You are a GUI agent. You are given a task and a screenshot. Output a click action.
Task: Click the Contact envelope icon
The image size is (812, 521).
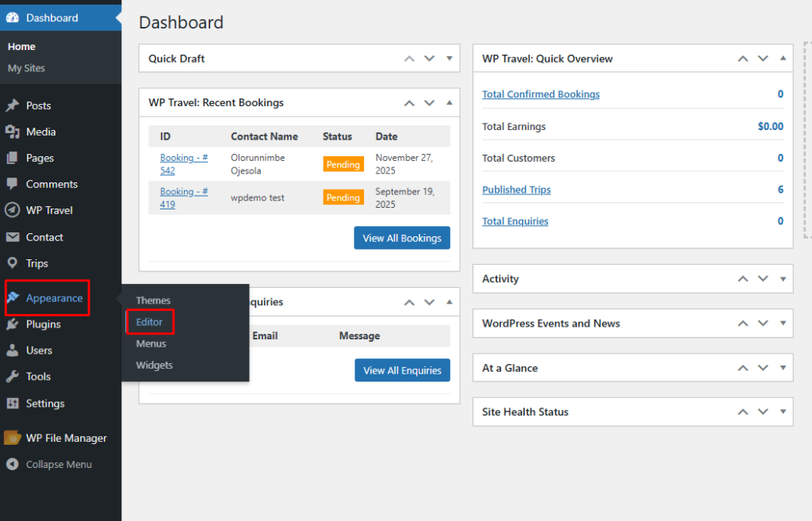pos(13,237)
